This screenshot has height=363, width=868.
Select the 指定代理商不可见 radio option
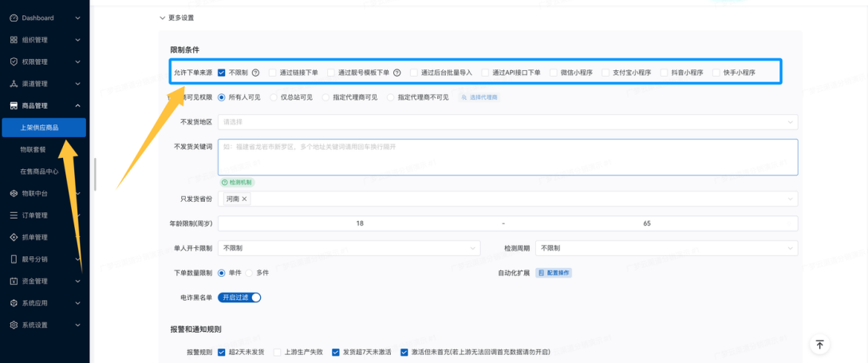(390, 97)
